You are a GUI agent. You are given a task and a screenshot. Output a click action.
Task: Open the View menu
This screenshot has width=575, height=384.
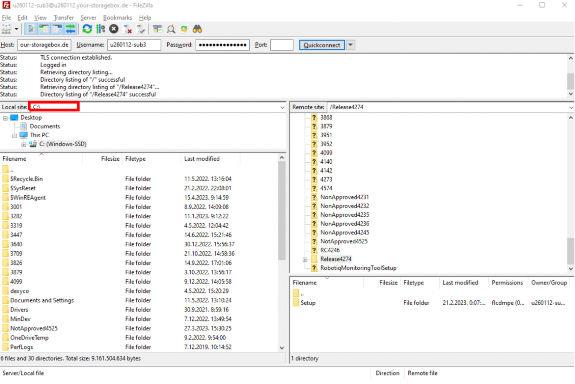40,18
